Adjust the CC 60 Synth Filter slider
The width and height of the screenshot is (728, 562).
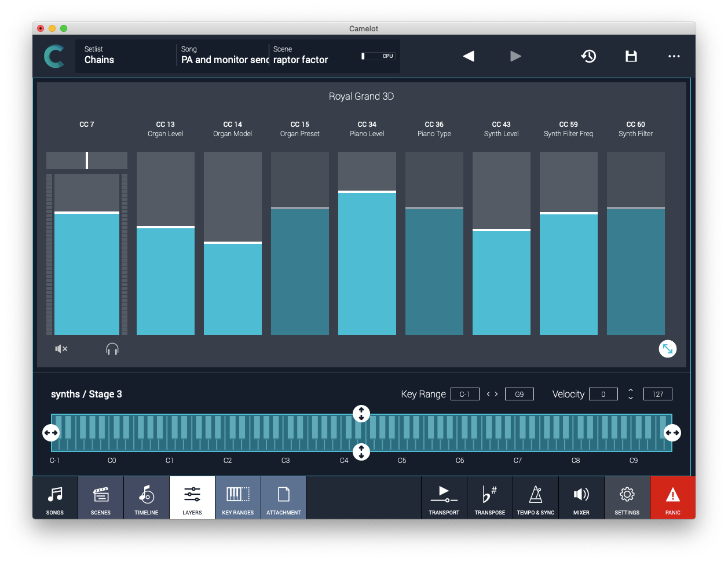[636, 243]
